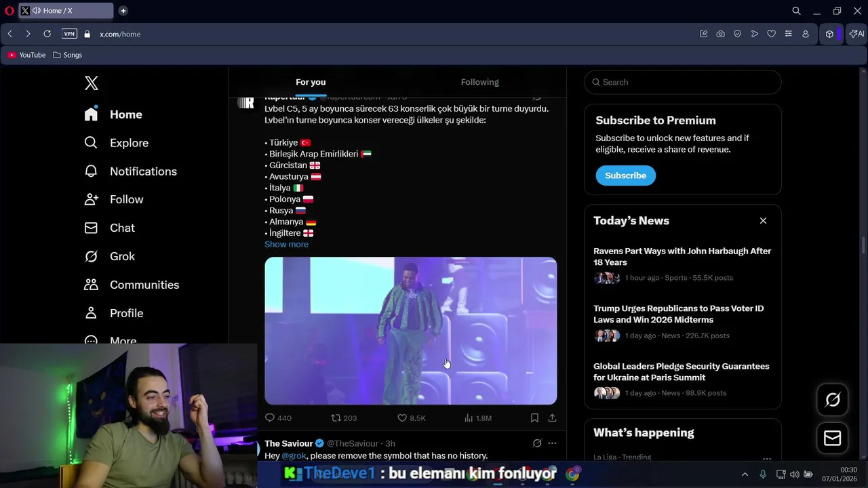
Task: Click the x.com/home address bar
Action: (x=120, y=34)
